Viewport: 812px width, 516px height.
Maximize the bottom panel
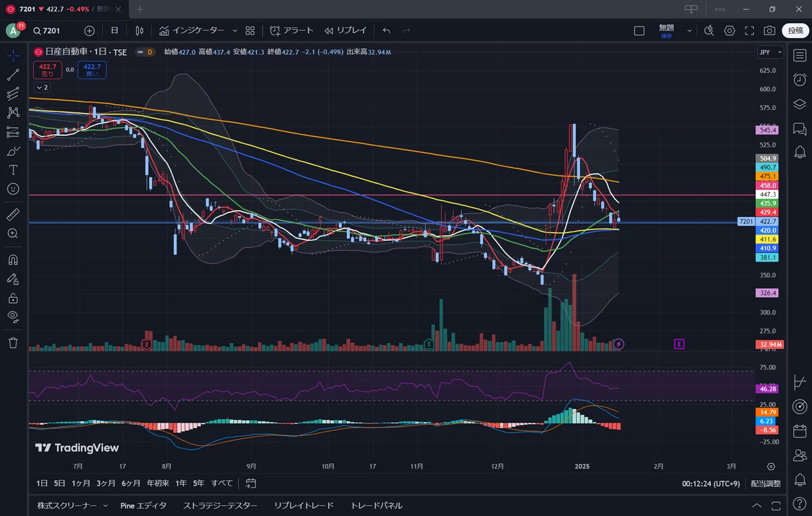click(775, 505)
